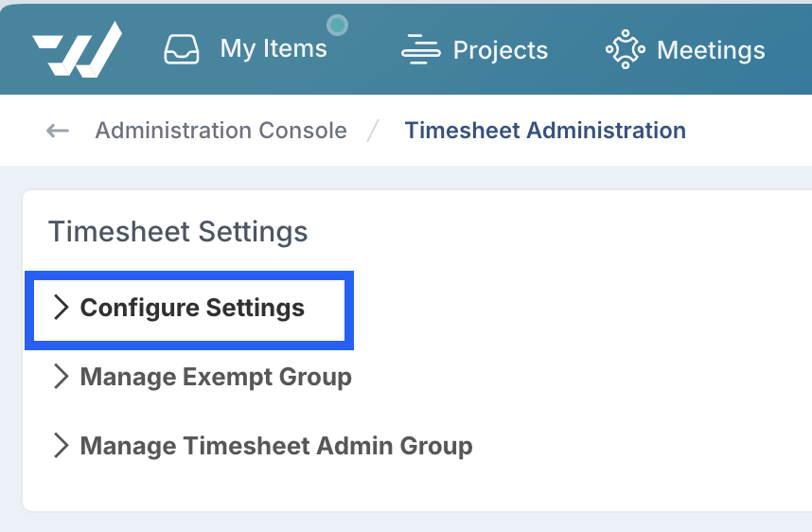Select the Projects stacked lines icon
Image resolution: width=812 pixels, height=532 pixels.
pos(421,49)
